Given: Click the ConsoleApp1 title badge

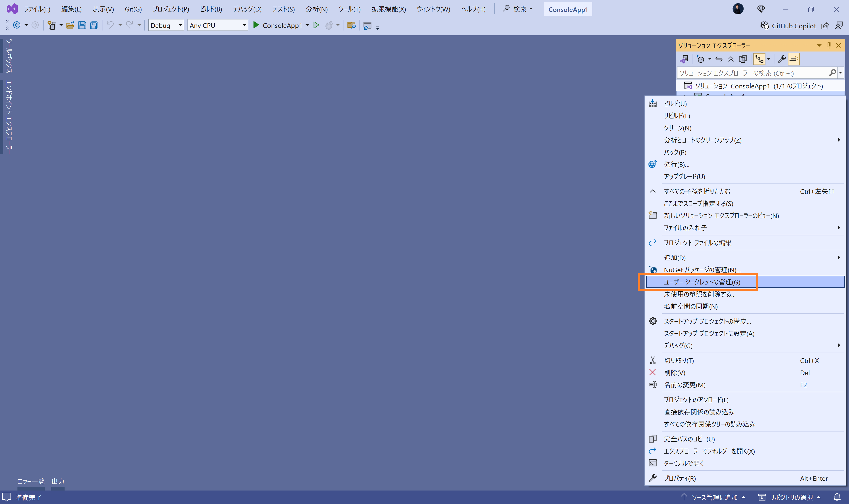Looking at the screenshot, I should tap(568, 10).
